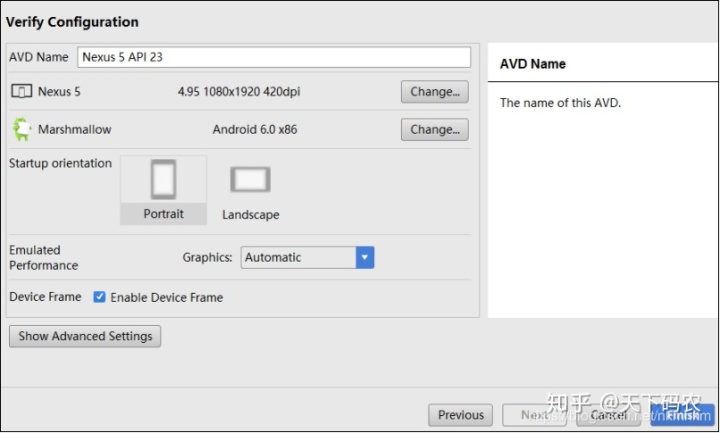Click the disabled Next button
This screenshot has height=433, width=720.
[534, 415]
